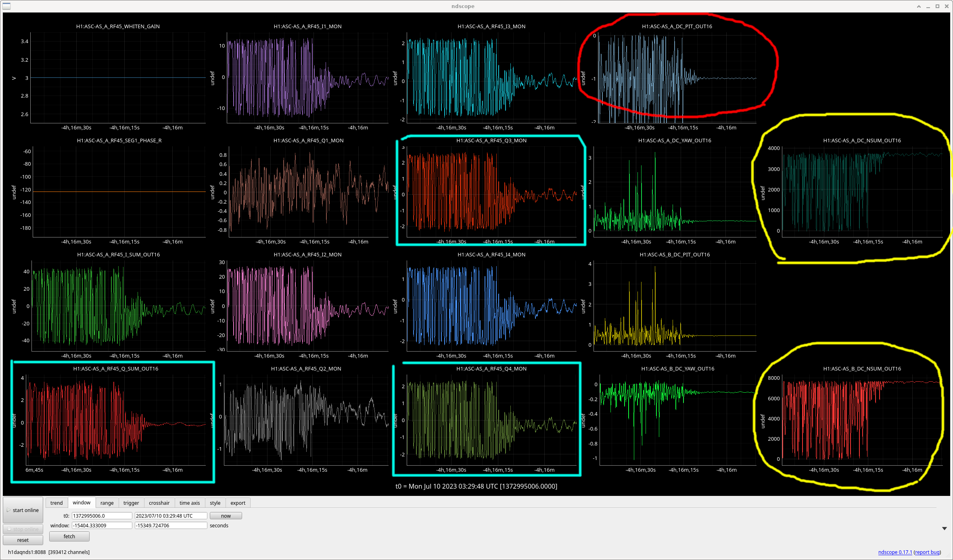Select the time axis tab
The width and height of the screenshot is (953, 560).
tap(190, 503)
